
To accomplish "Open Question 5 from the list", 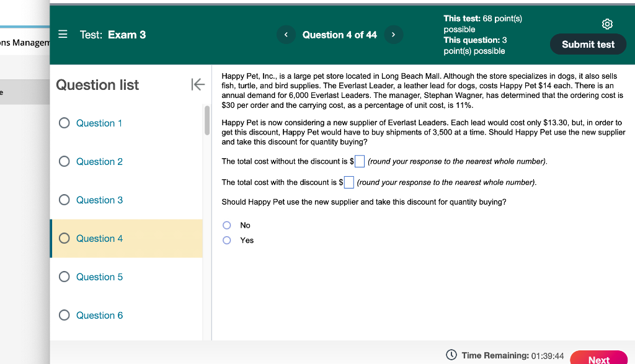I will [99, 277].
